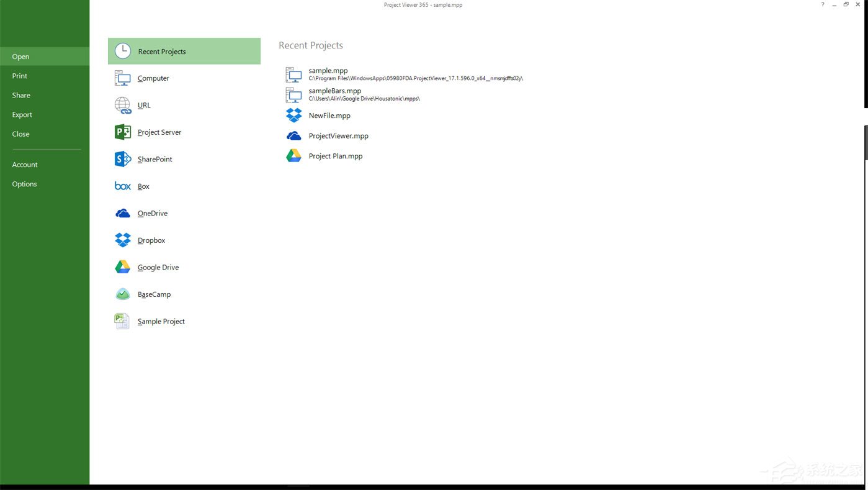Image resolution: width=868 pixels, height=490 pixels.
Task: Click the Google Drive icon
Action: 122,267
